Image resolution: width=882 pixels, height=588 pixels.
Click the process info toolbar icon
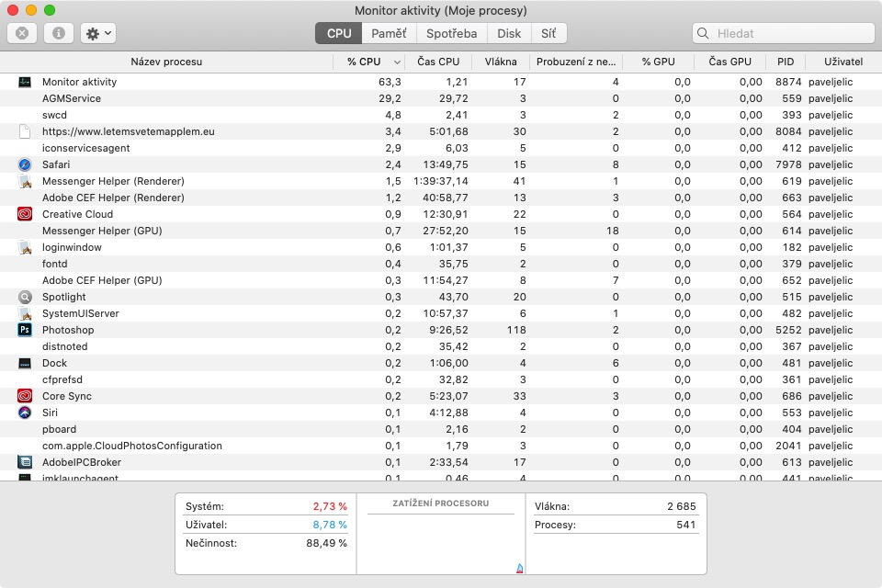59,33
